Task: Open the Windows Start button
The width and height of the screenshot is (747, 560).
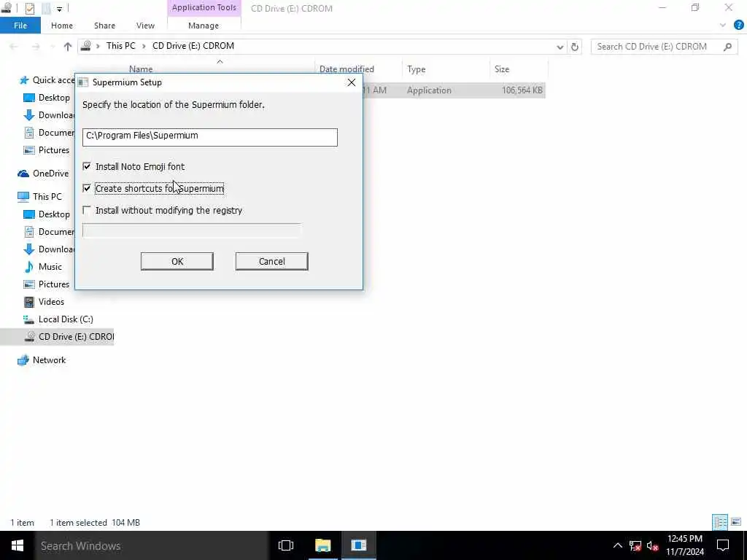Action: tap(18, 545)
